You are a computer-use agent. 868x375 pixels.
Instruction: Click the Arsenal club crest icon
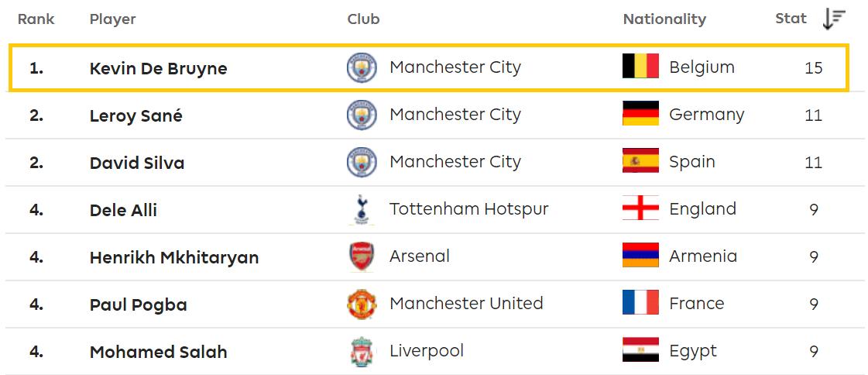click(362, 256)
